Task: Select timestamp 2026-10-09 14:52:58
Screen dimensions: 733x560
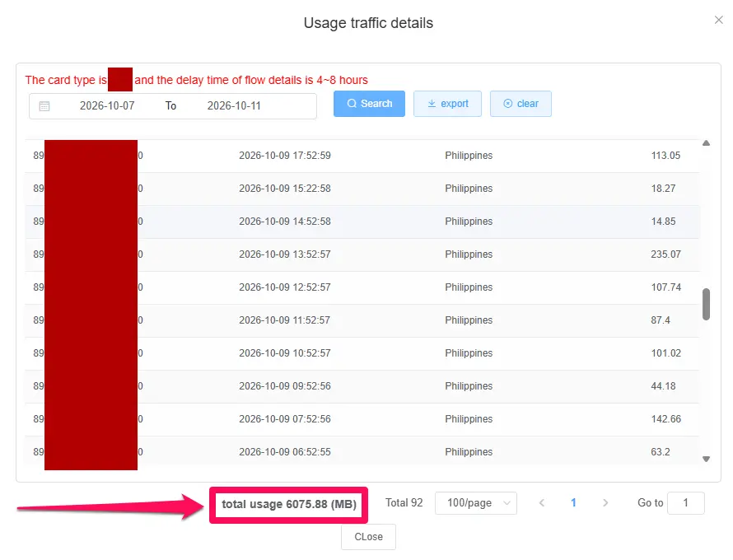Action: tap(285, 222)
